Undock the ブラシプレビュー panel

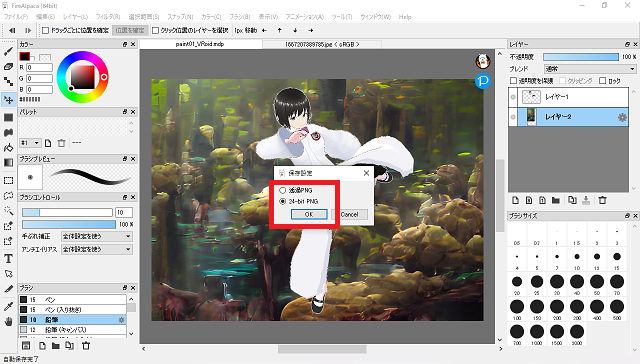[x=125, y=158]
